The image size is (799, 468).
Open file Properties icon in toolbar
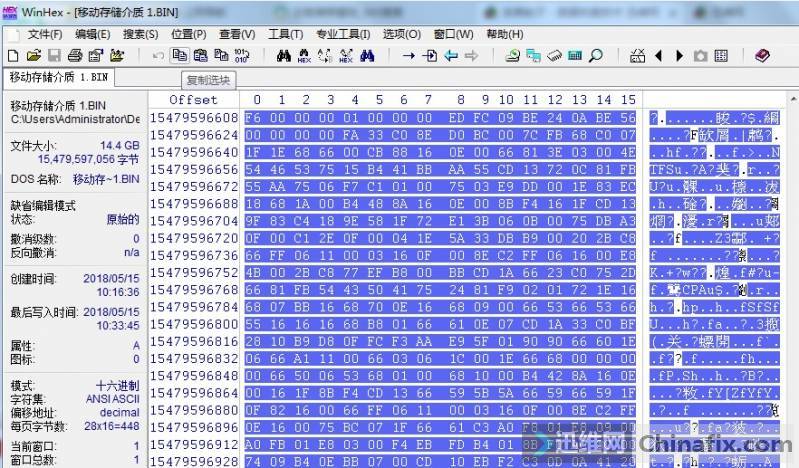[96, 56]
